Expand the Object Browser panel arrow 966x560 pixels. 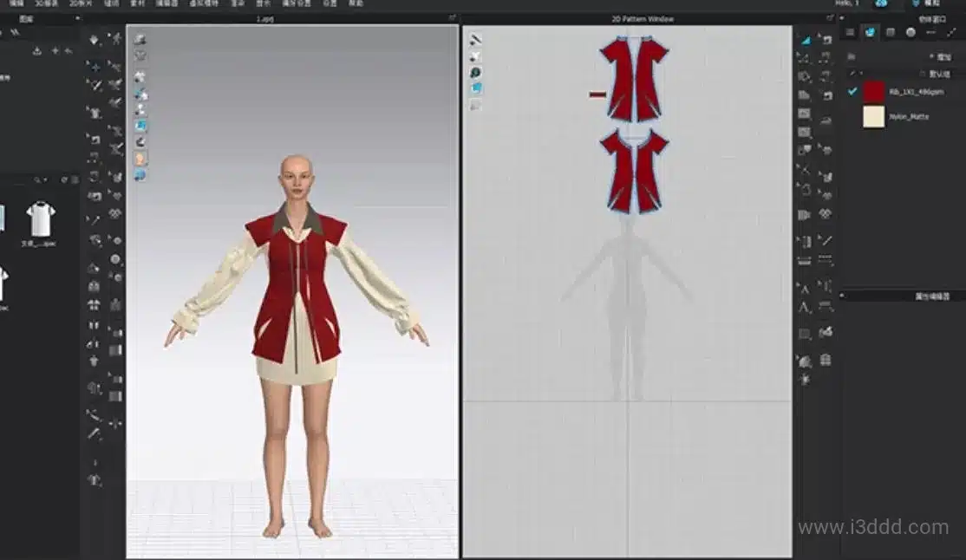[x=952, y=32]
